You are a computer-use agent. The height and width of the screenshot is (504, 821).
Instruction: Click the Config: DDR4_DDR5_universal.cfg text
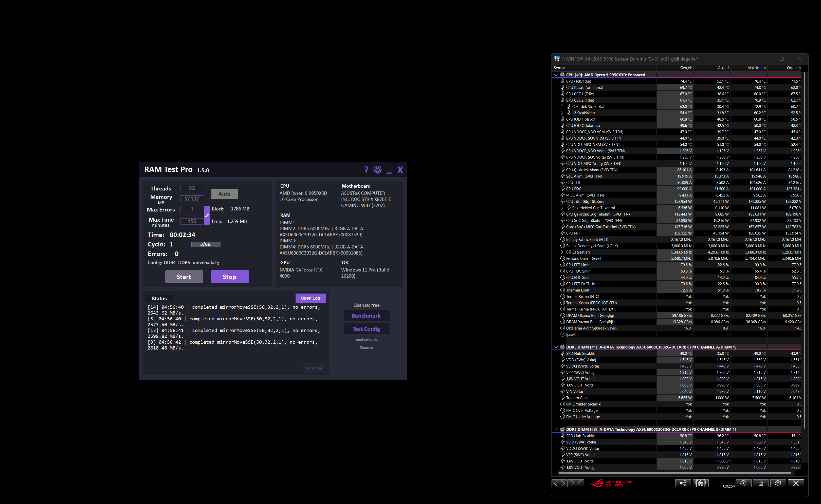[x=183, y=262]
